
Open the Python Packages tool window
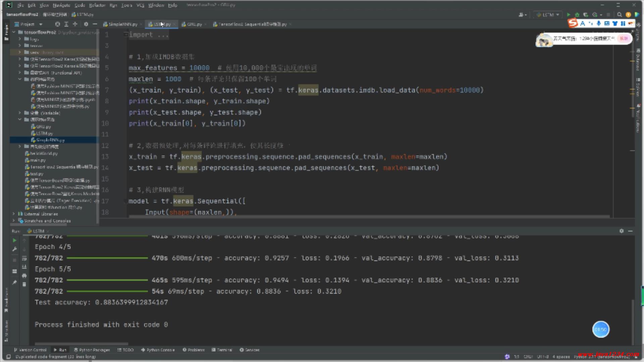coord(92,350)
